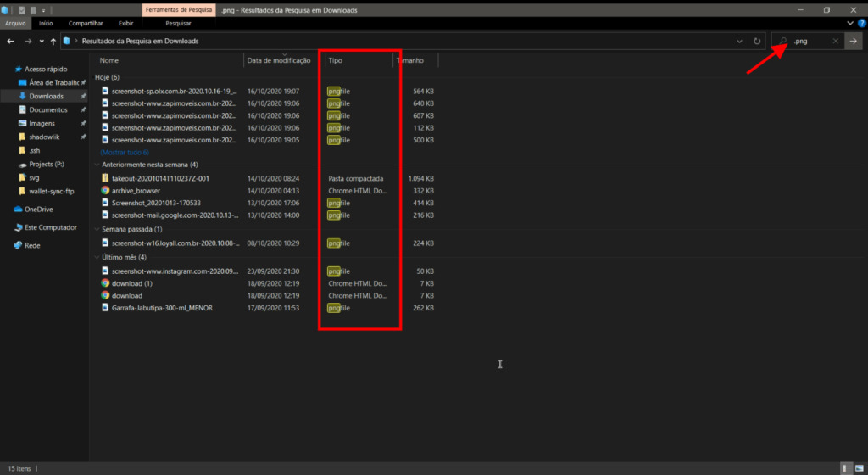Open the Arquivo menu

[x=16, y=24]
